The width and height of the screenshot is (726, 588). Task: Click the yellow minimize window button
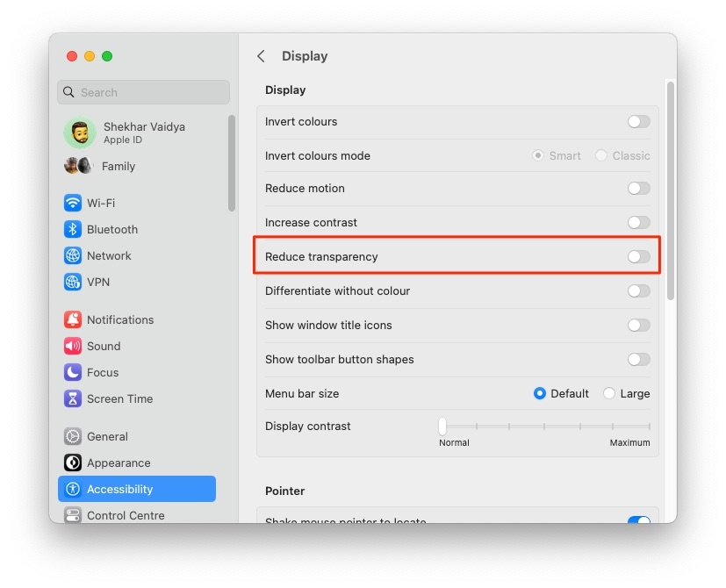(90, 56)
